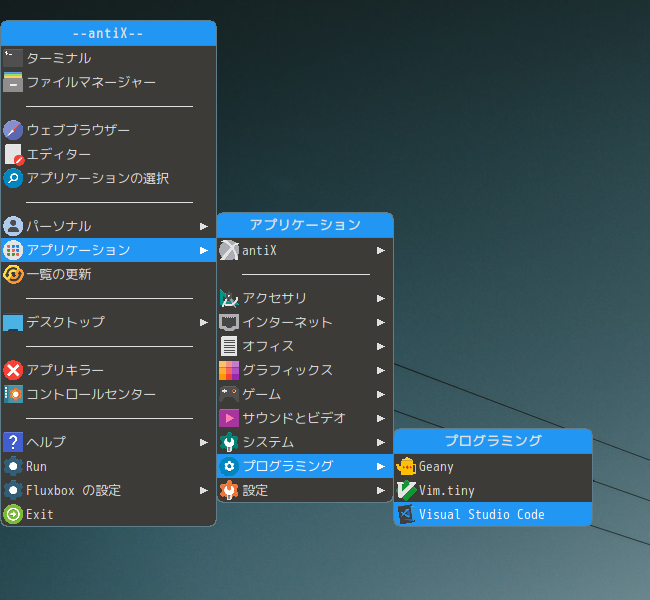Screen dimensions: 650x600
Task: Click the refresh icon for 一覧の更新
Action: click(x=13, y=274)
